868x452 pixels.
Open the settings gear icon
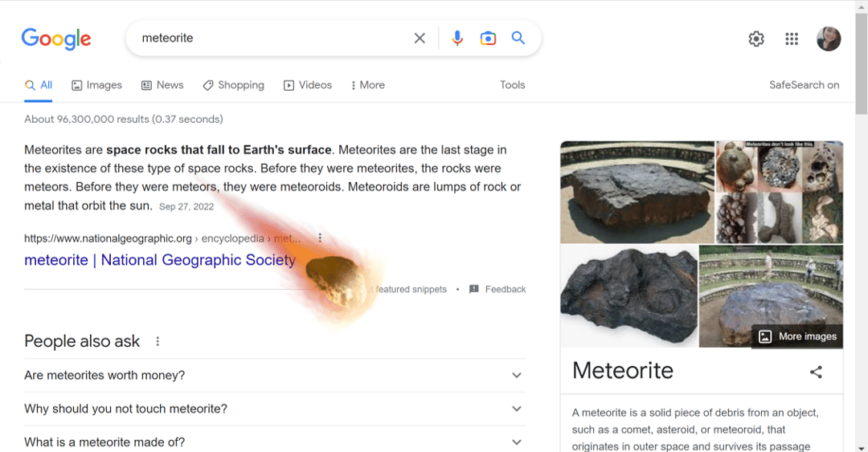pos(756,39)
